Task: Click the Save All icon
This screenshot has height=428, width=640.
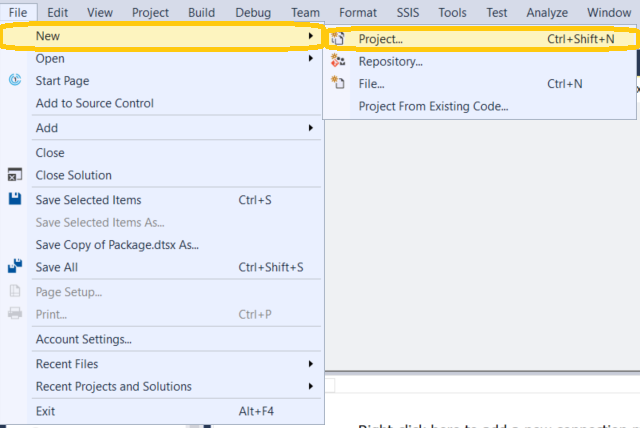Action: pos(15,267)
